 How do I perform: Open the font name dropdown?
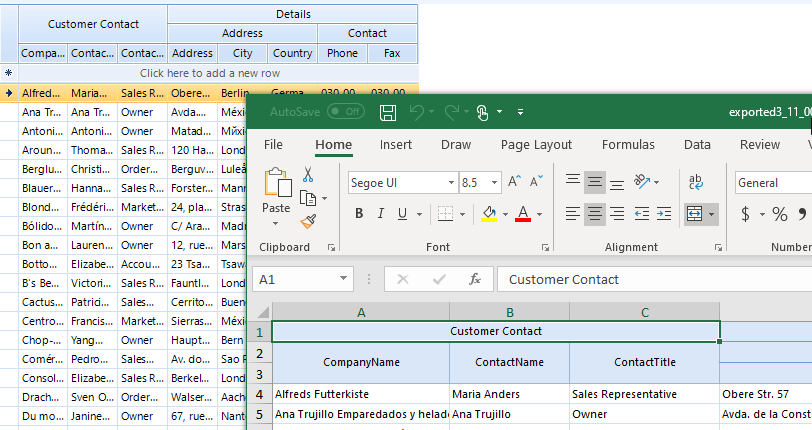coord(448,183)
